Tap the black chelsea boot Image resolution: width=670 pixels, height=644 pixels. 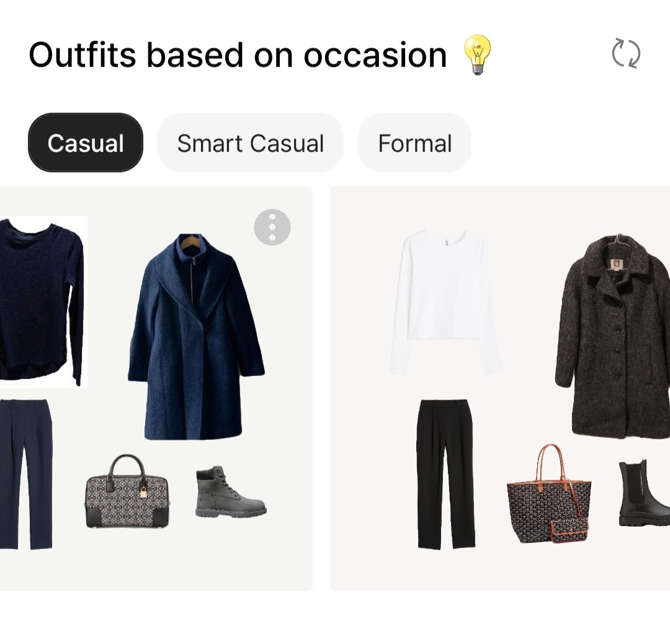[x=645, y=493]
